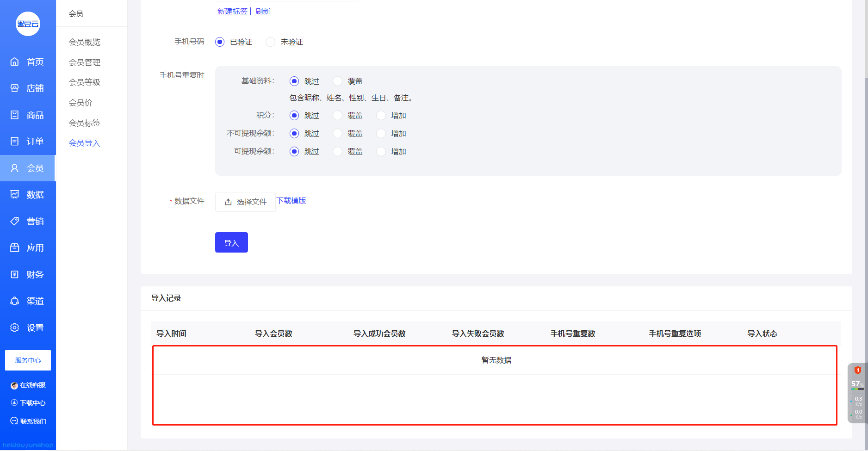Click the Home (首页) house icon
The image size is (868, 451).
15,62
